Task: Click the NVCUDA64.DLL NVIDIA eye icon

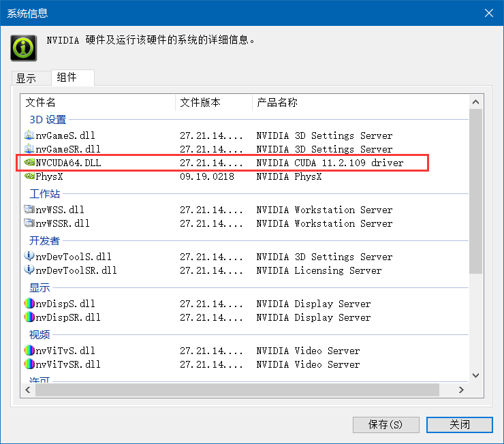Action: (29, 163)
